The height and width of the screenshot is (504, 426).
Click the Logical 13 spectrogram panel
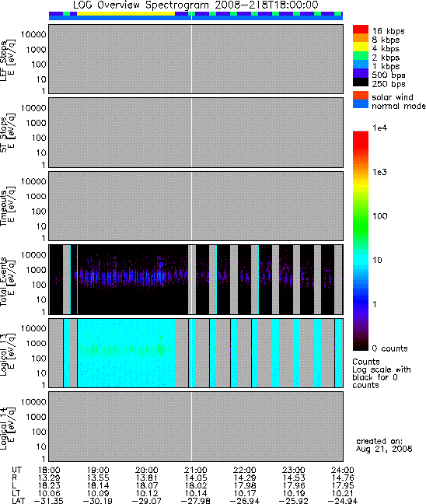tap(196, 353)
